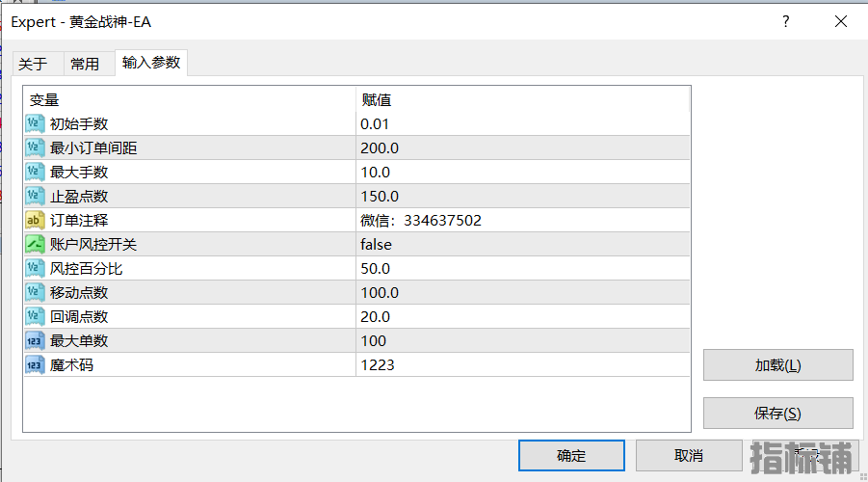Select the 风控百分比 variable name
Screen dimensions: 868x482
86,269
